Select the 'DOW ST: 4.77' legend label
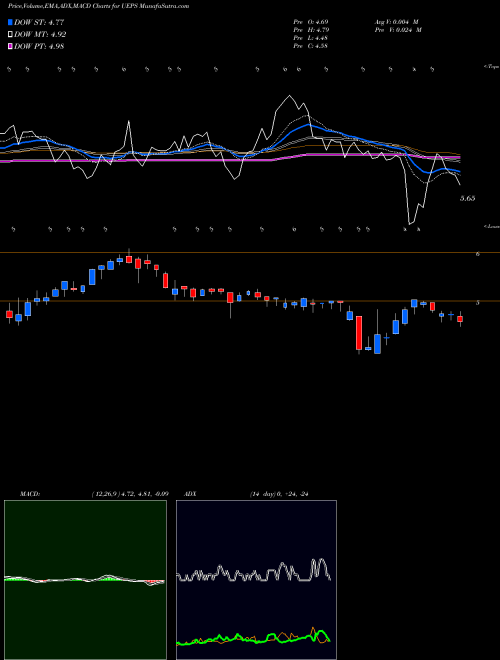This screenshot has width=500, height=660. (x=39, y=22)
